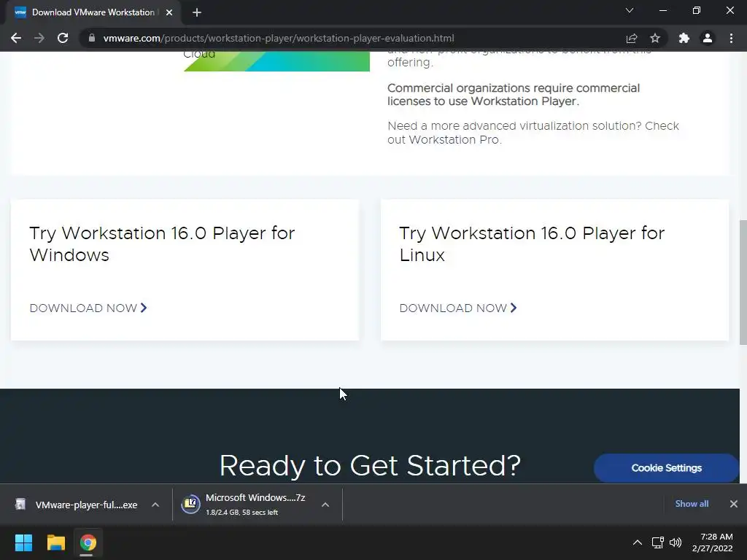Click Try Workstation 16.0 Player for Windows heading
This screenshot has width=747, height=560.
click(x=162, y=244)
